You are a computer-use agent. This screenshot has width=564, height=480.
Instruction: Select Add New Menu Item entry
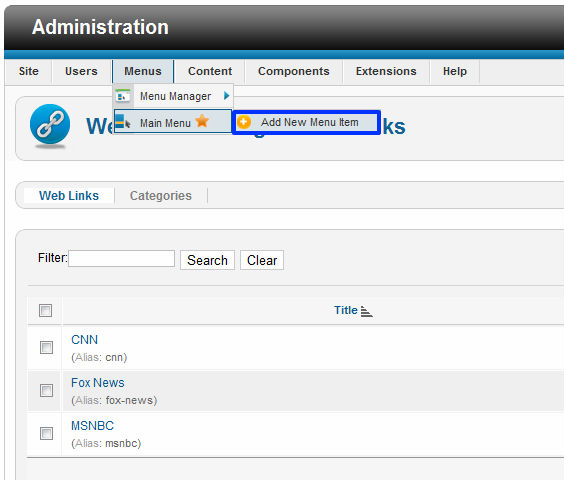(306, 122)
